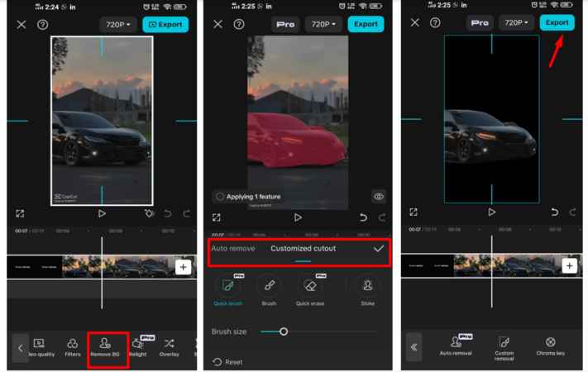Open the Filters tool

coord(73,346)
